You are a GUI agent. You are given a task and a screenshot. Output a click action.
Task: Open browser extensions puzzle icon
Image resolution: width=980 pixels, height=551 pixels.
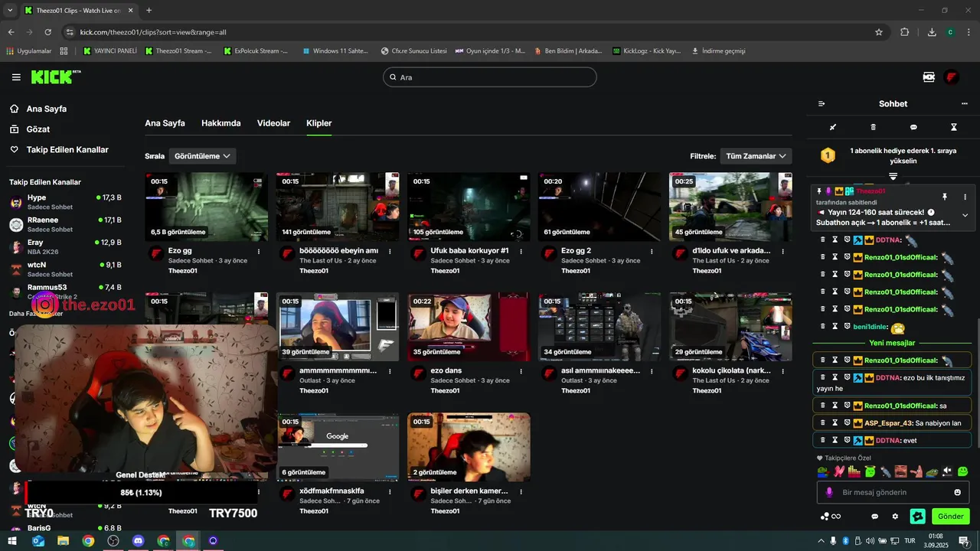click(x=905, y=32)
